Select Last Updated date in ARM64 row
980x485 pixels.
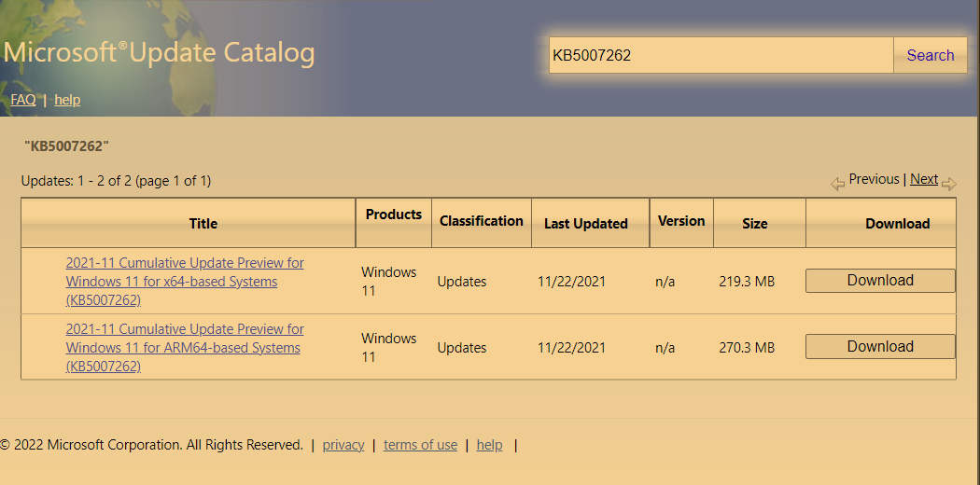571,348
